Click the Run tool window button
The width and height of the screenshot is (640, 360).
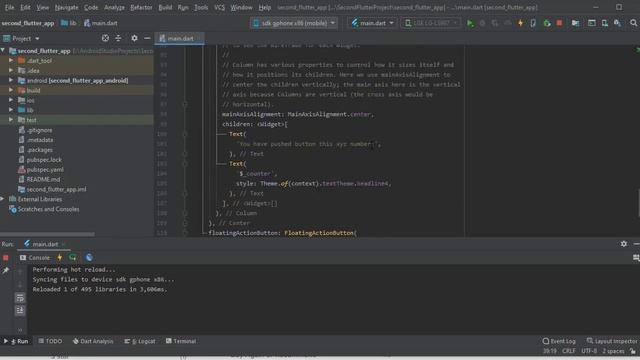pyautogui.click(x=16, y=341)
